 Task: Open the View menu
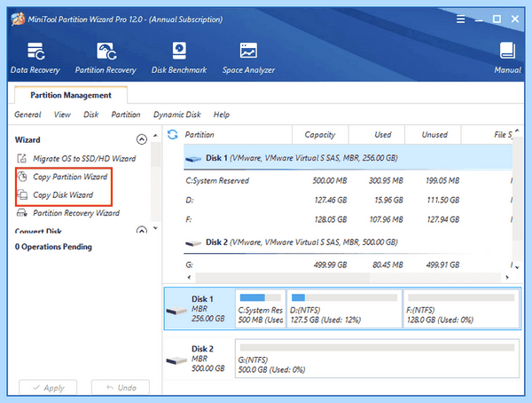[x=62, y=115]
